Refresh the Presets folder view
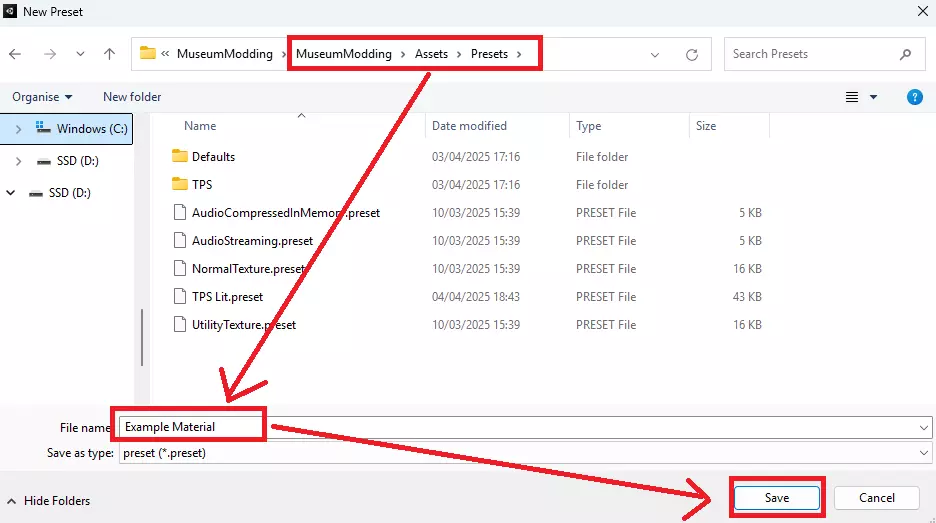The height and width of the screenshot is (523, 936). point(692,55)
